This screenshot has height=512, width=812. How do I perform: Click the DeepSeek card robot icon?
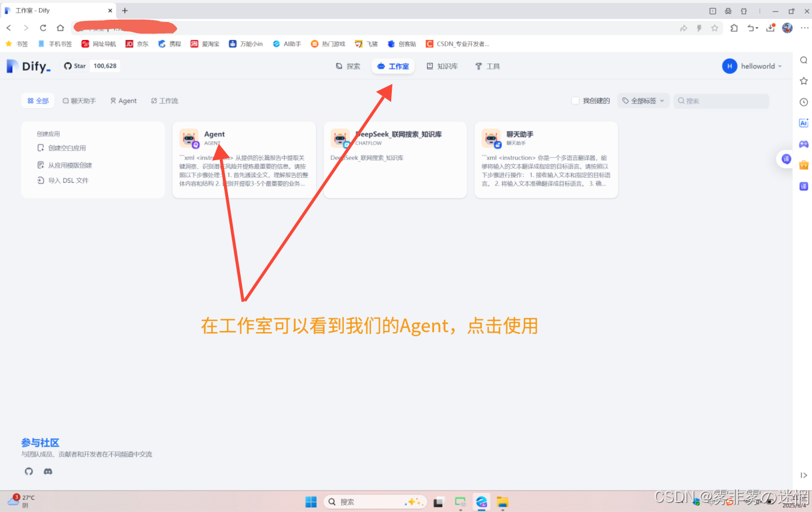pos(340,139)
